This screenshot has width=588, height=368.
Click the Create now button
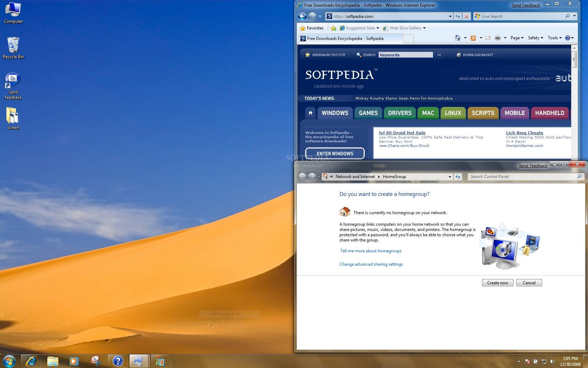point(497,283)
